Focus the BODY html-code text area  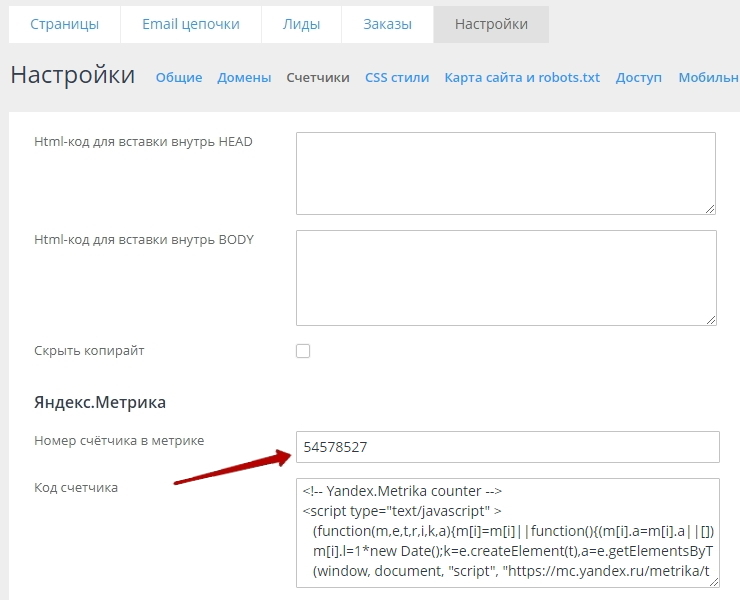(505, 277)
